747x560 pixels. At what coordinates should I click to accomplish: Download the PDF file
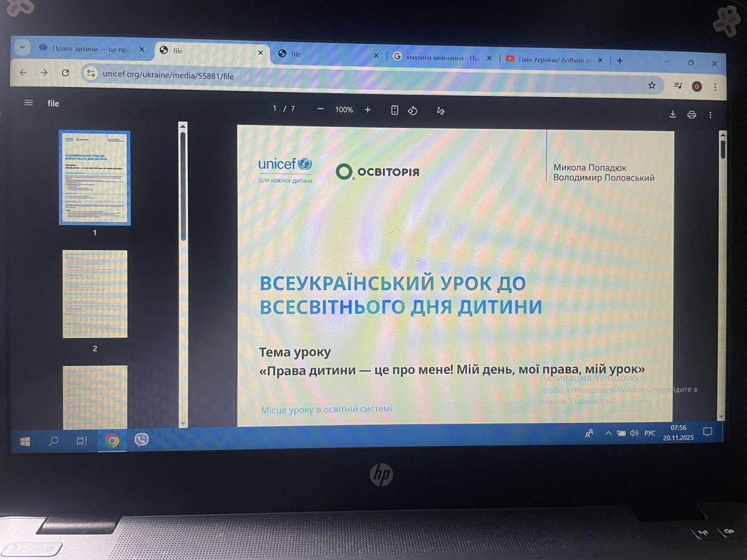click(x=672, y=114)
